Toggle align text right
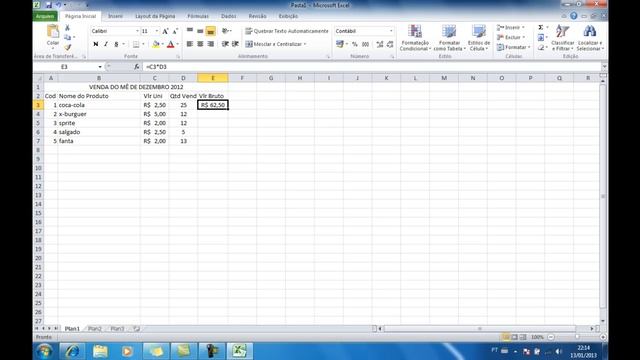This screenshot has width=640, height=360. click(x=211, y=44)
